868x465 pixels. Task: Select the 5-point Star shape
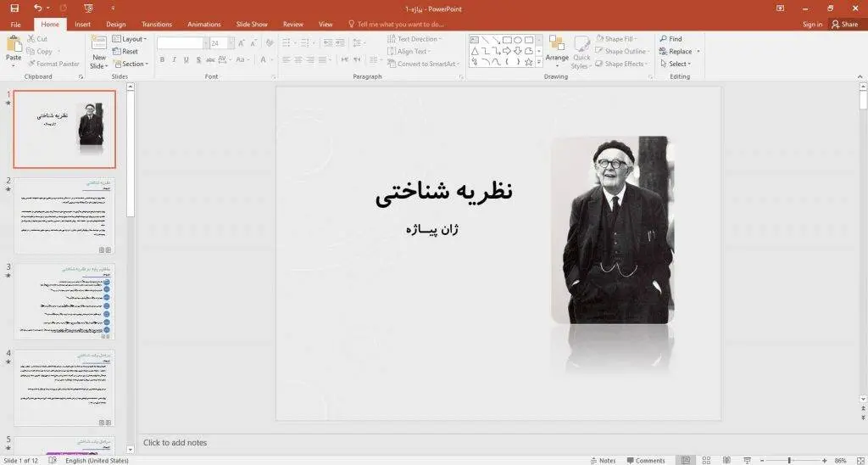tap(529, 62)
